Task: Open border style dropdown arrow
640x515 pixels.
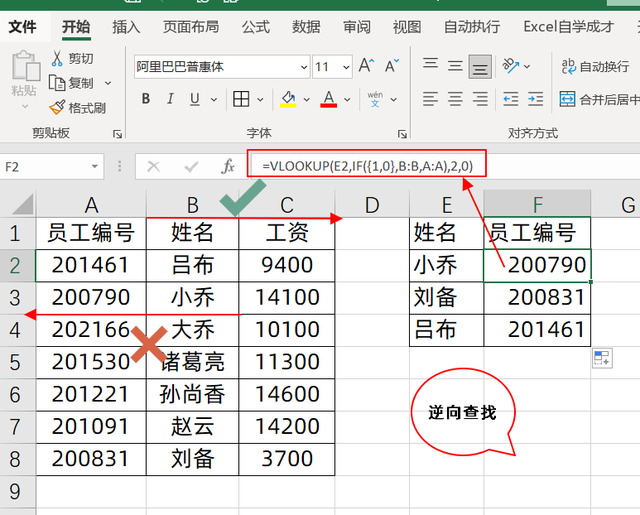Action: 260,99
